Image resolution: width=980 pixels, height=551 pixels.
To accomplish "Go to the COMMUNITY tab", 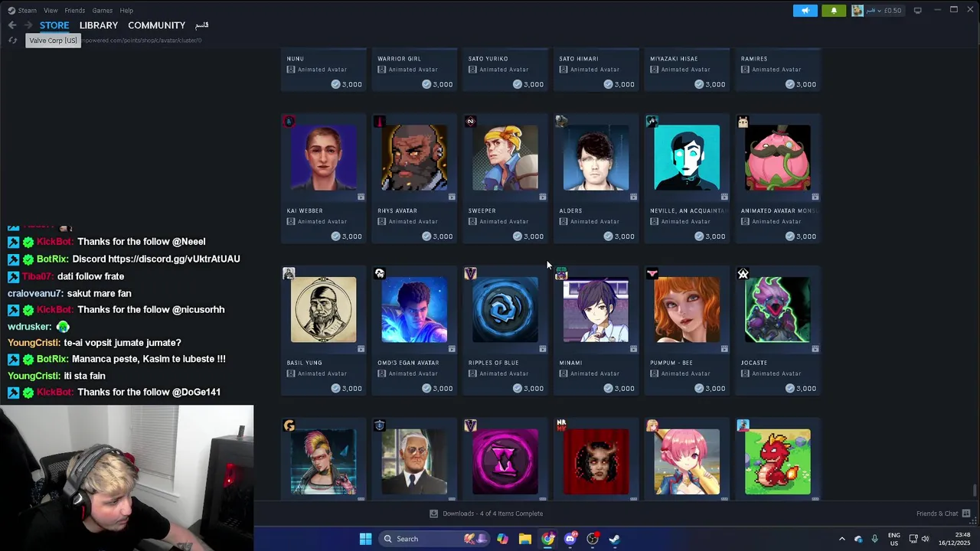I will coord(156,25).
